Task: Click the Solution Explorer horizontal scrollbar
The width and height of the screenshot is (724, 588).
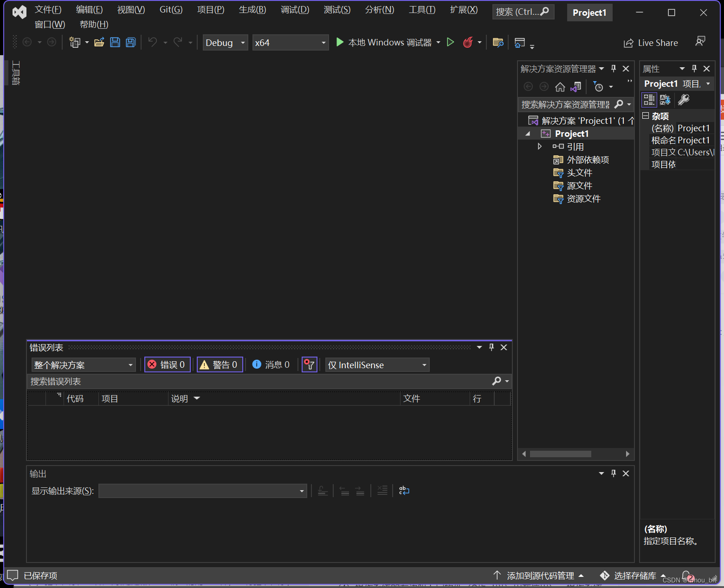Action: [560, 454]
